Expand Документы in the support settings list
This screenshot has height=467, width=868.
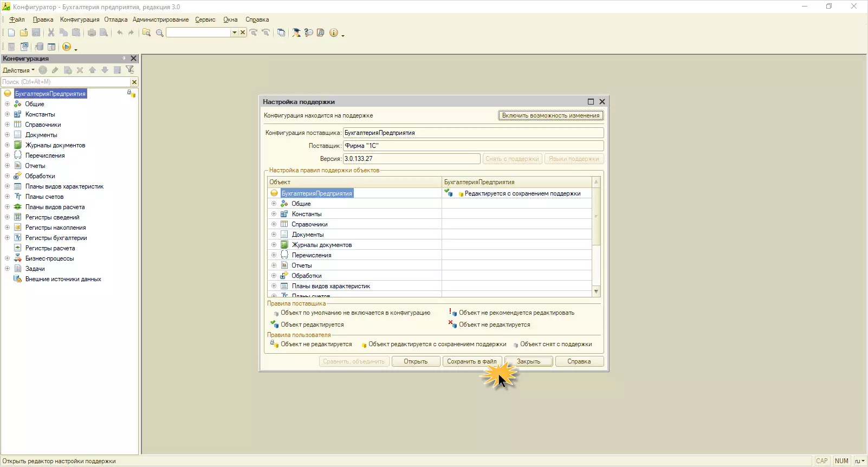pos(274,235)
